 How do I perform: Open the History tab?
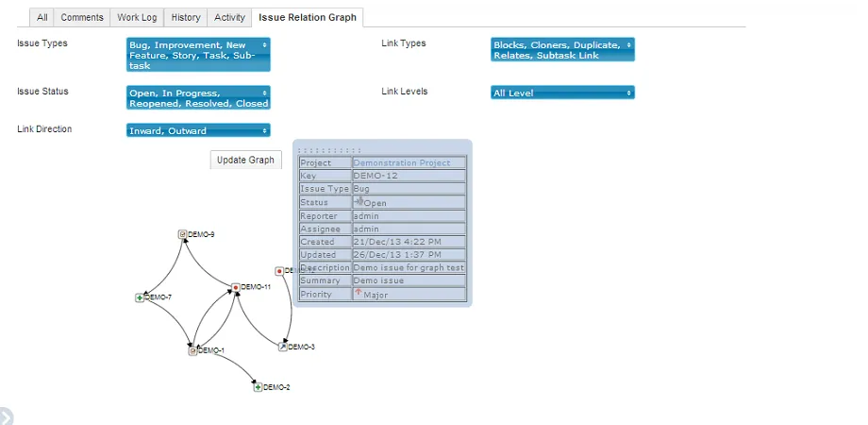[186, 17]
